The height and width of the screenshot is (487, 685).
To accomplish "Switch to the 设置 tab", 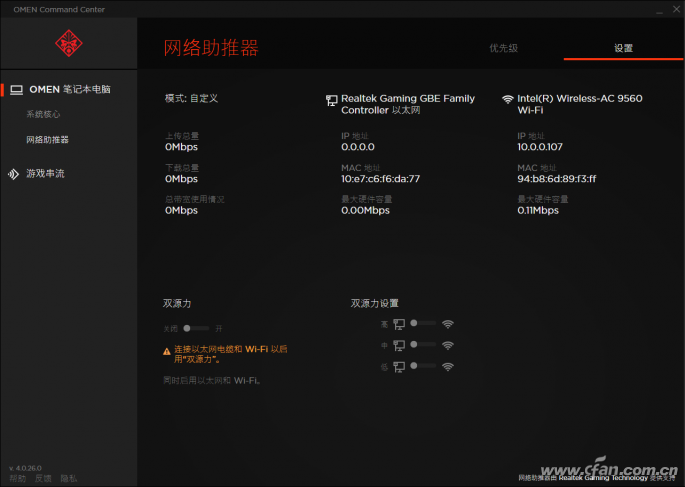I will pos(623,48).
